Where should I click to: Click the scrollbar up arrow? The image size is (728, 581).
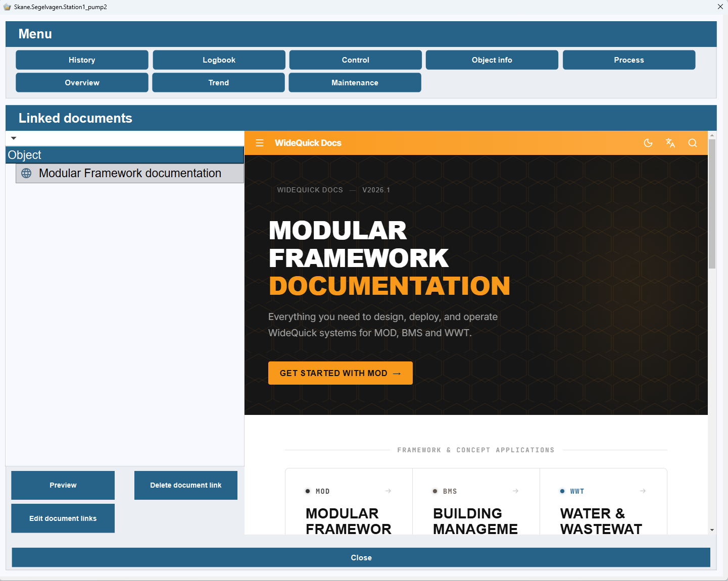(x=712, y=135)
